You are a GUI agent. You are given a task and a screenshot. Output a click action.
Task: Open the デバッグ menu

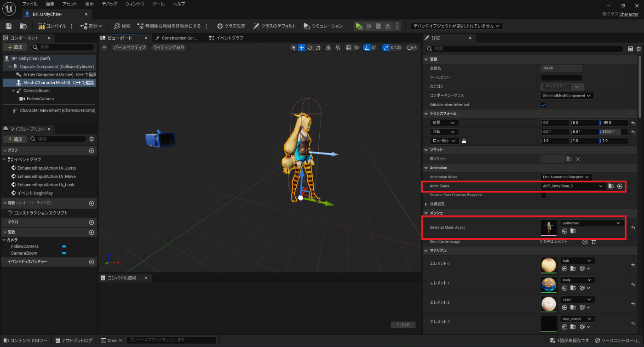tap(109, 4)
